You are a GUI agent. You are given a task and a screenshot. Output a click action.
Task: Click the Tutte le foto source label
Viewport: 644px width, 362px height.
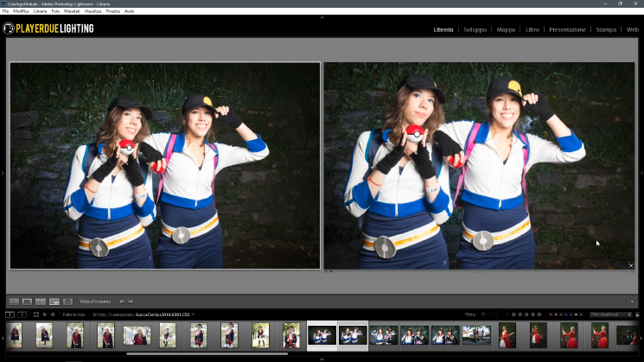[x=73, y=314]
